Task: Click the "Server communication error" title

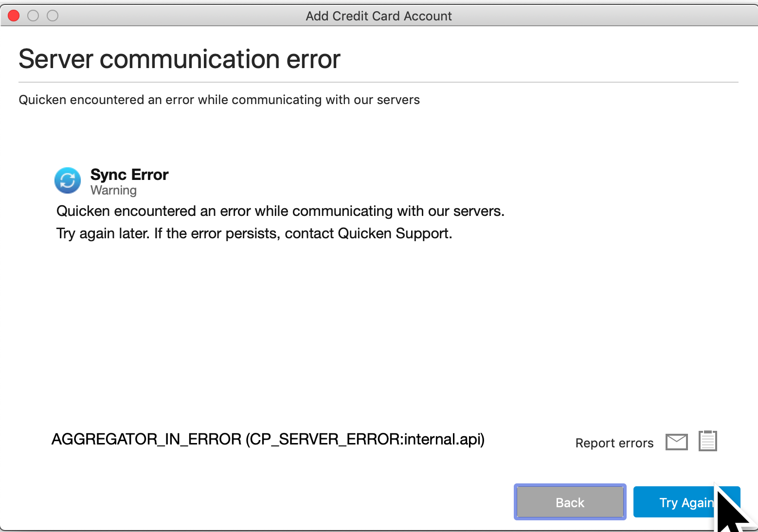Action: coord(180,59)
